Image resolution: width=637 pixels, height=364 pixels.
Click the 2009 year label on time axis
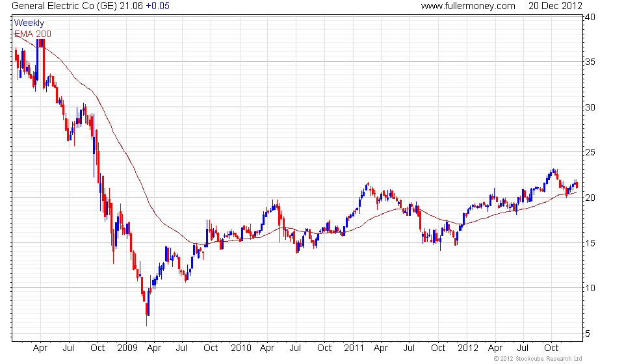[x=127, y=348]
